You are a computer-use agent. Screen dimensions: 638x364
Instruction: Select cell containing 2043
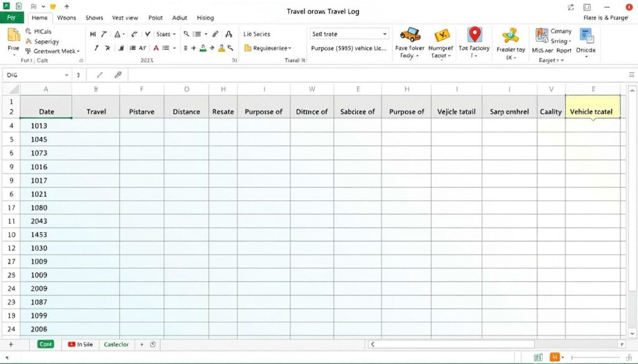click(x=46, y=221)
